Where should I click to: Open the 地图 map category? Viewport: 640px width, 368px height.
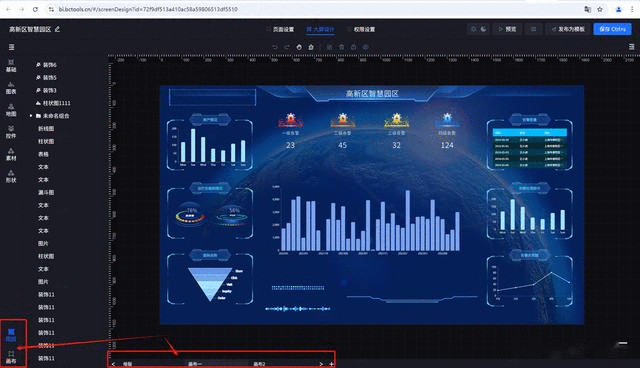click(x=11, y=110)
